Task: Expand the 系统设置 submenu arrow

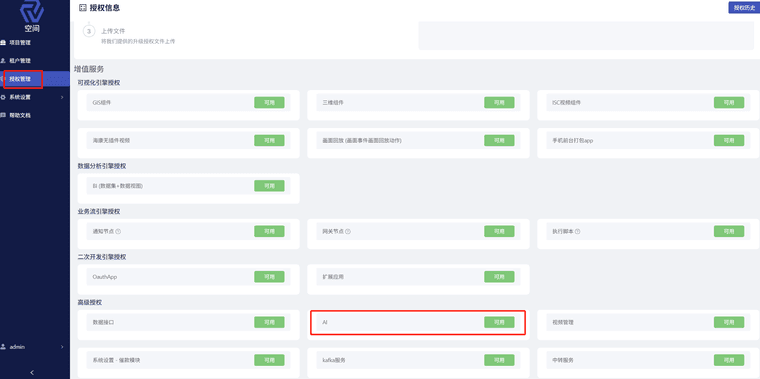Action: (x=62, y=97)
